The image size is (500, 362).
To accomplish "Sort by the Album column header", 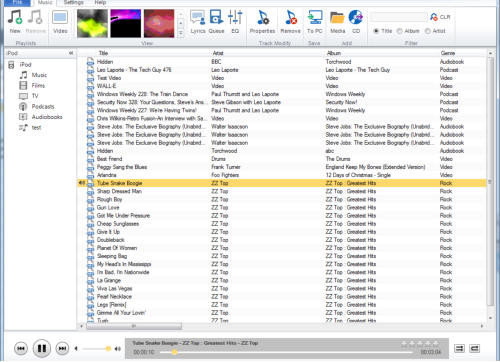I will 334,53.
